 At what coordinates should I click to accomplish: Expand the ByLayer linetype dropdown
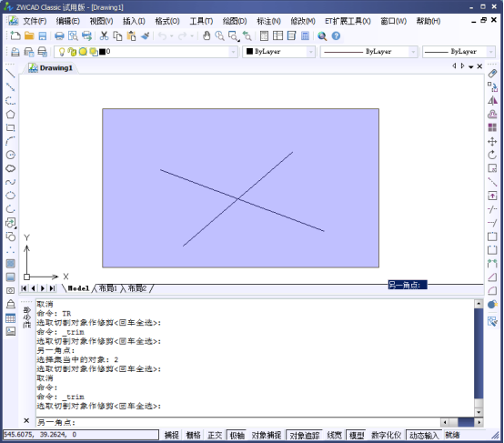tap(413, 52)
